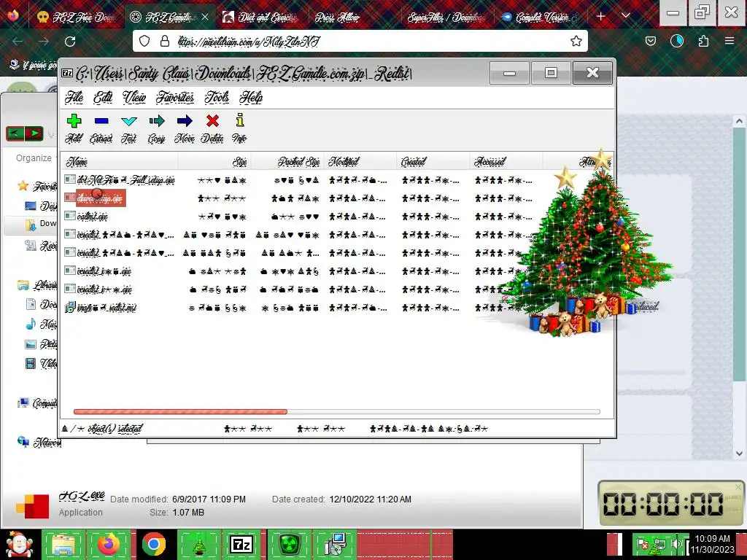The image size is (747, 560).
Task: Open the Edit menu in 7-Zip
Action: click(x=103, y=97)
